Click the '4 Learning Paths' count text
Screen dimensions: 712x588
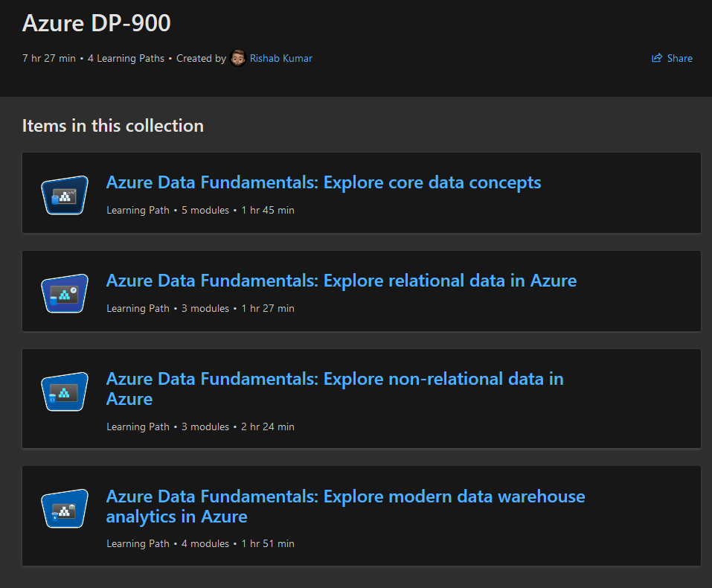tap(126, 58)
